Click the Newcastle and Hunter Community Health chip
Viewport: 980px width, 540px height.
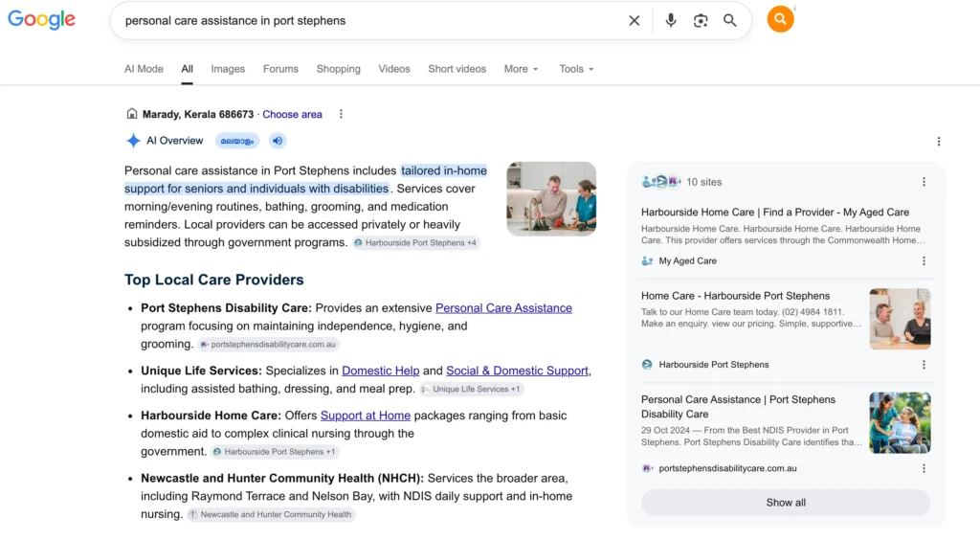coord(271,514)
